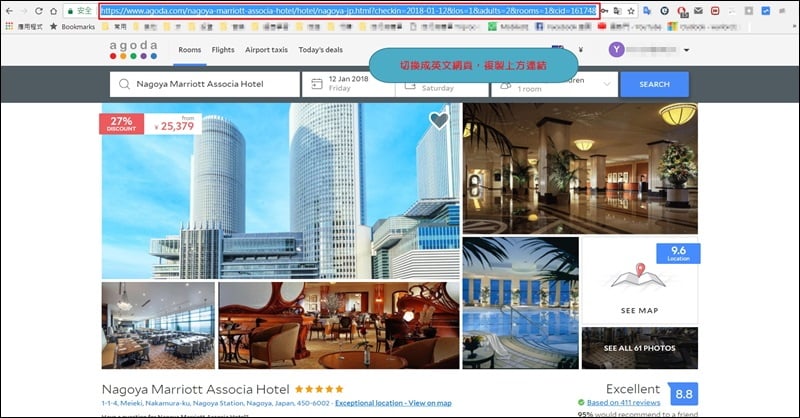Open the lounge bar photo
The image size is (800, 418).
pos(339,326)
